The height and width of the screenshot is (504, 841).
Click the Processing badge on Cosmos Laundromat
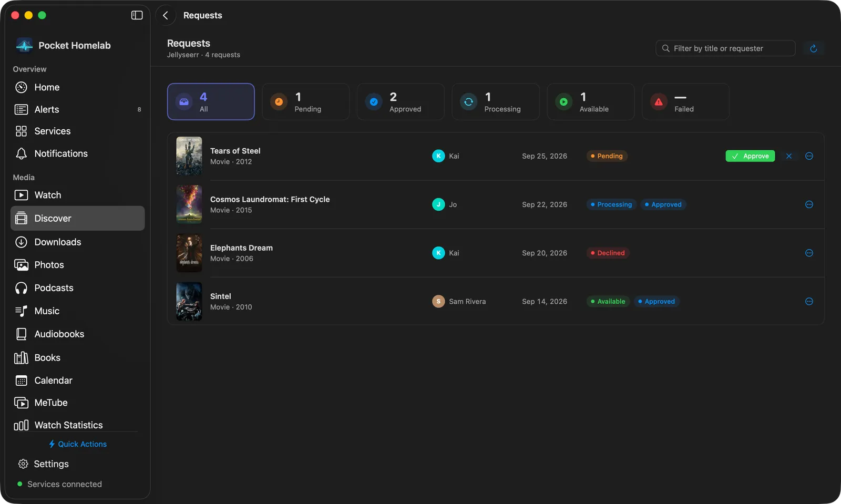pyautogui.click(x=612, y=204)
